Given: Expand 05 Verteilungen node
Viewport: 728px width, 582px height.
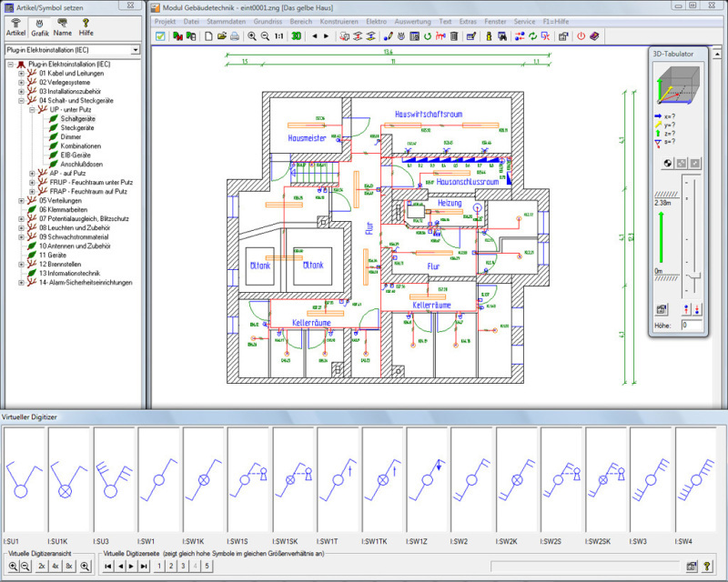Looking at the screenshot, I should [21, 200].
